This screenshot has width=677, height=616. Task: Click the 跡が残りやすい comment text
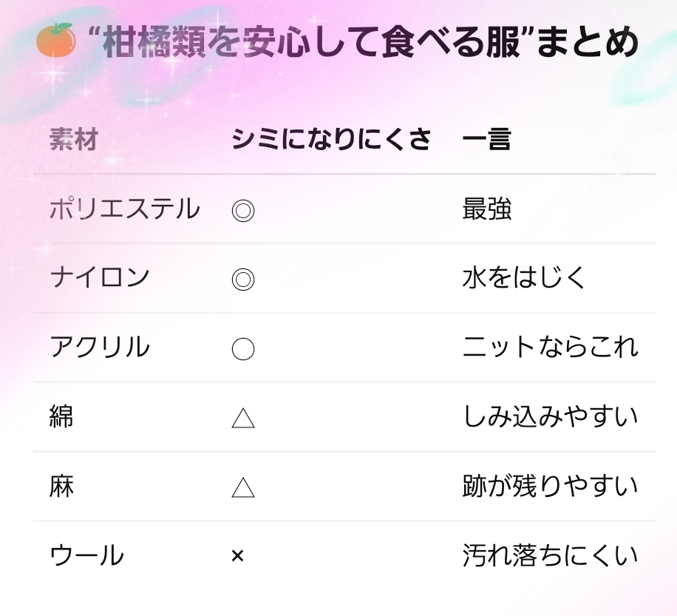click(x=550, y=487)
